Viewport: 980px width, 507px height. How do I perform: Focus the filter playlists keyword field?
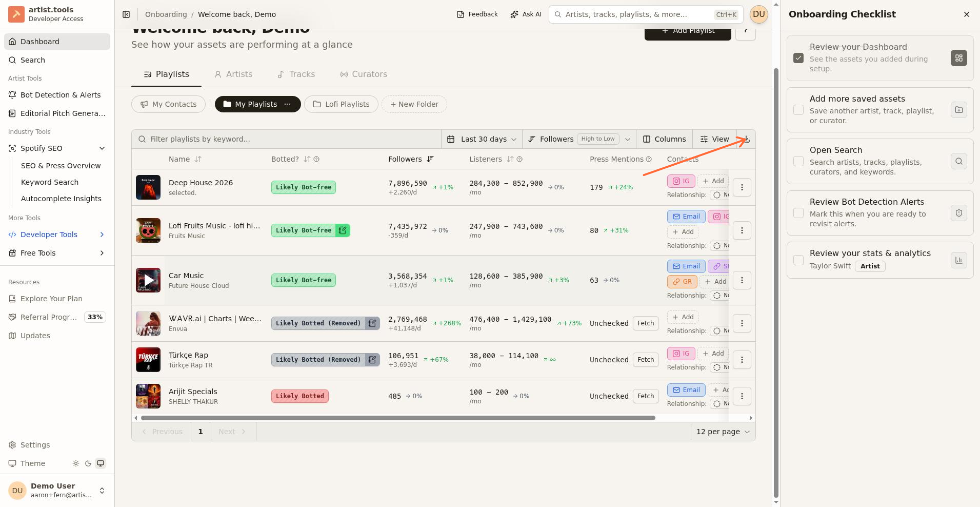(x=286, y=139)
